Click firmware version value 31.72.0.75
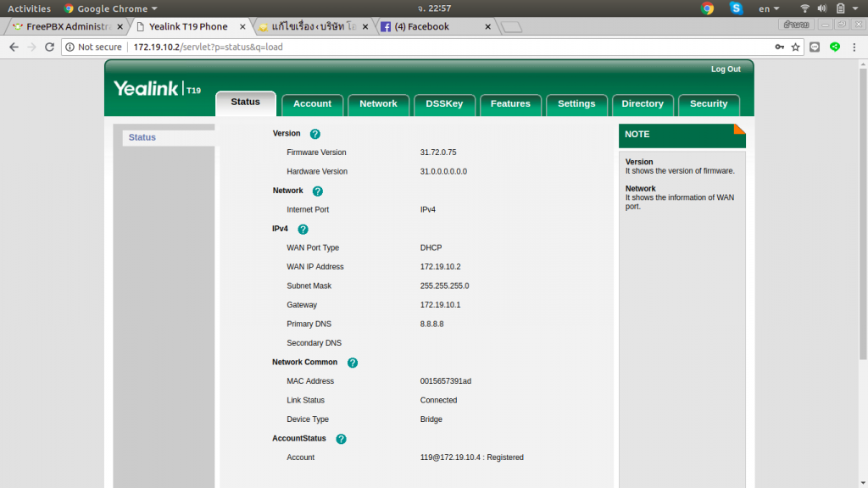 pos(438,152)
